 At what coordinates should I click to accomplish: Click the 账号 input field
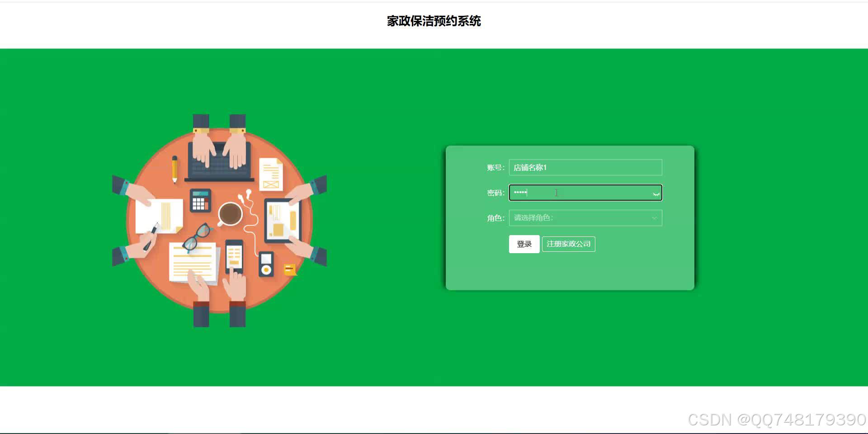coord(585,167)
